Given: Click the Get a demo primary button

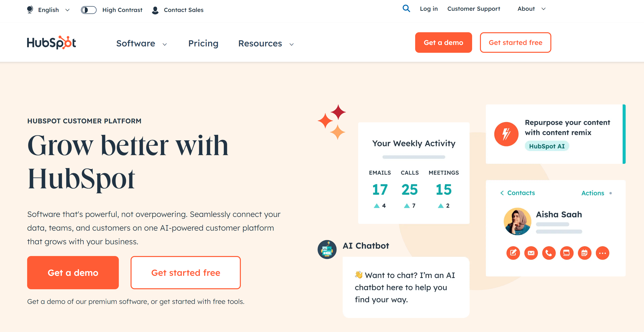Looking at the screenshot, I should (443, 42).
